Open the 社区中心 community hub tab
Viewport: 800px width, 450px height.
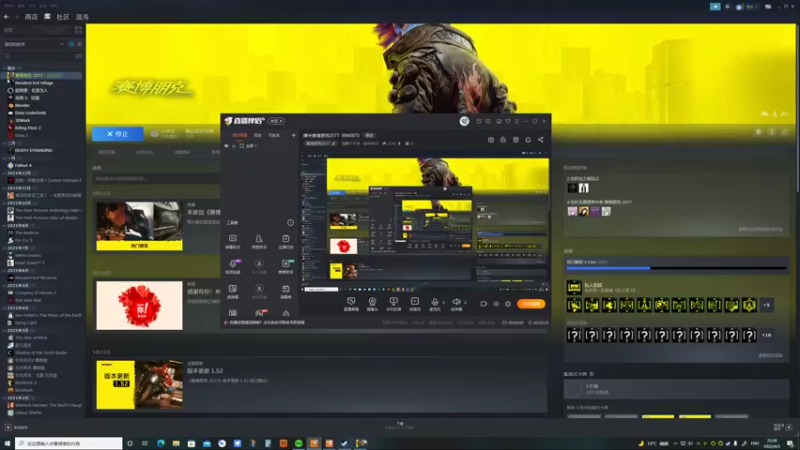coord(144,152)
